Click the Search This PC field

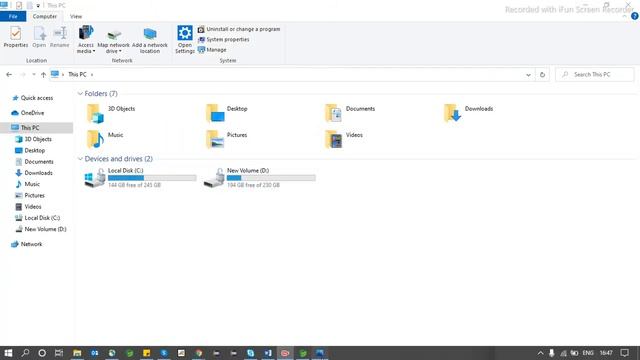[x=595, y=75]
